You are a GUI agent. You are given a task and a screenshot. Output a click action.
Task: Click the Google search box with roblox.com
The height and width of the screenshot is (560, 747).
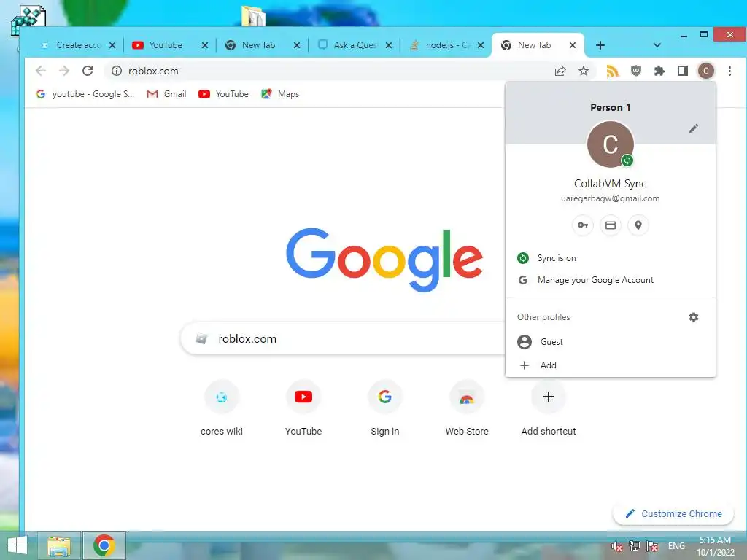343,338
